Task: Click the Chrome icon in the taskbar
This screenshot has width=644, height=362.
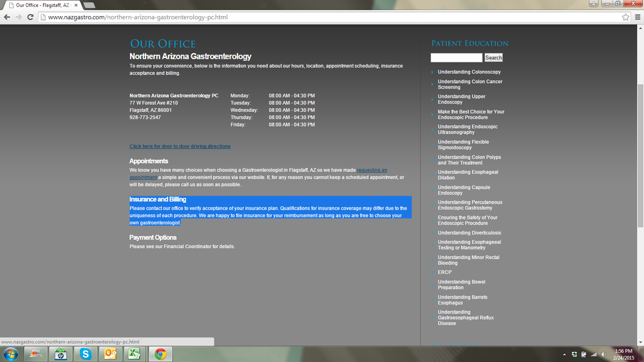Action: (160, 354)
